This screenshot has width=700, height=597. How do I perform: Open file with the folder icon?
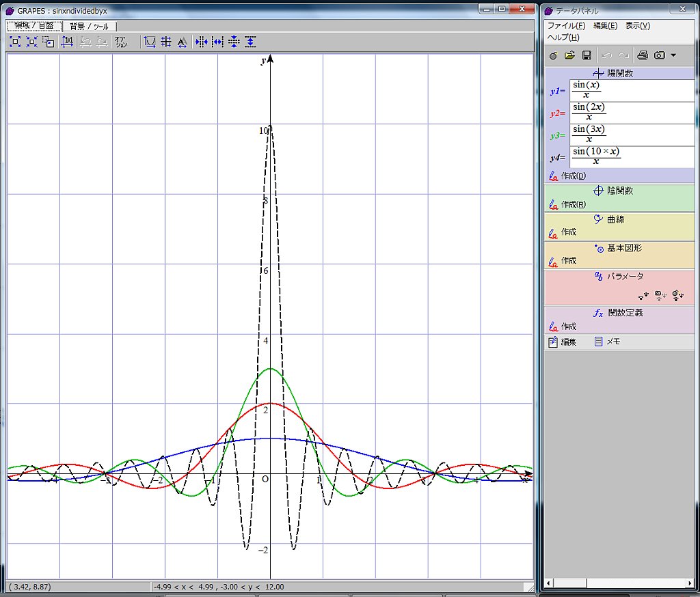tap(569, 55)
